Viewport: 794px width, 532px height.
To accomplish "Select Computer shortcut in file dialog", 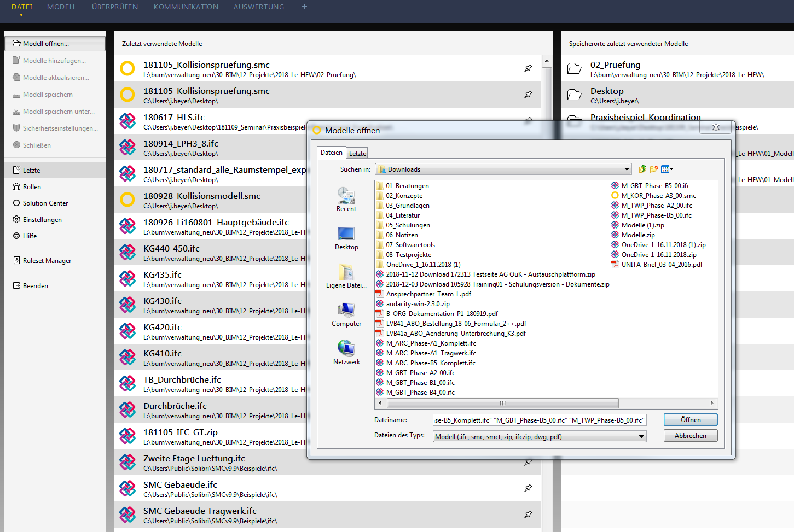I will [346, 315].
